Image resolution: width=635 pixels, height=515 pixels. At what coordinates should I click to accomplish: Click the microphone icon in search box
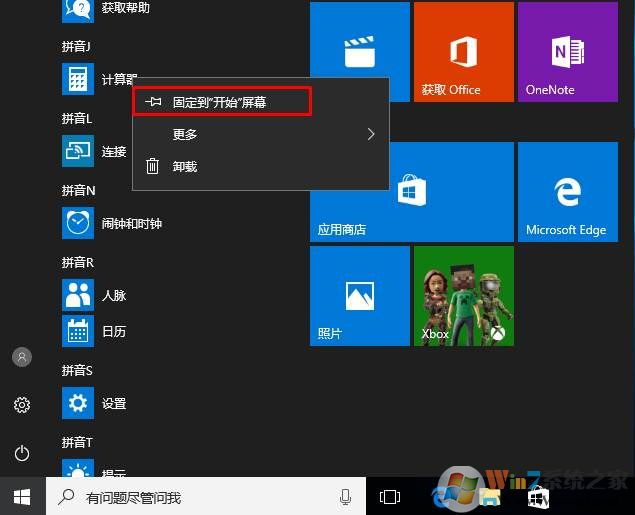tap(345, 497)
